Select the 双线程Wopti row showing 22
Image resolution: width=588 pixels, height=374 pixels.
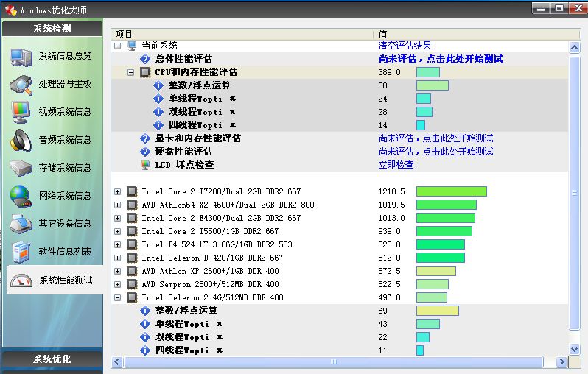[x=340, y=337]
